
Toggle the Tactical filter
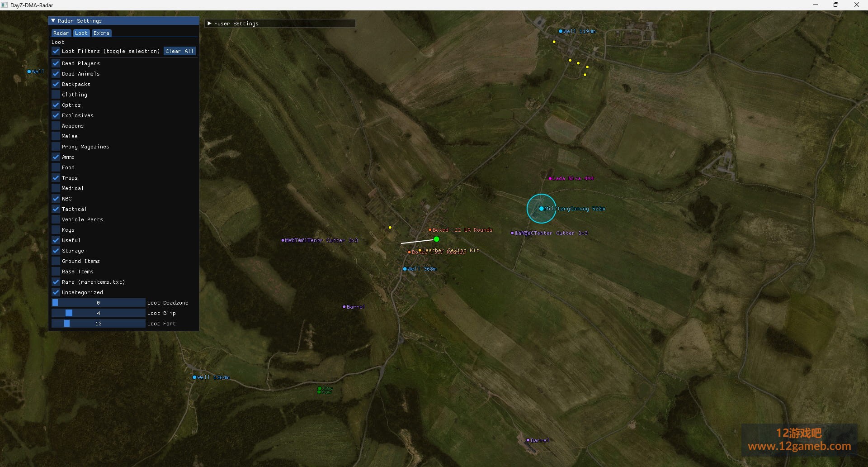click(x=56, y=209)
